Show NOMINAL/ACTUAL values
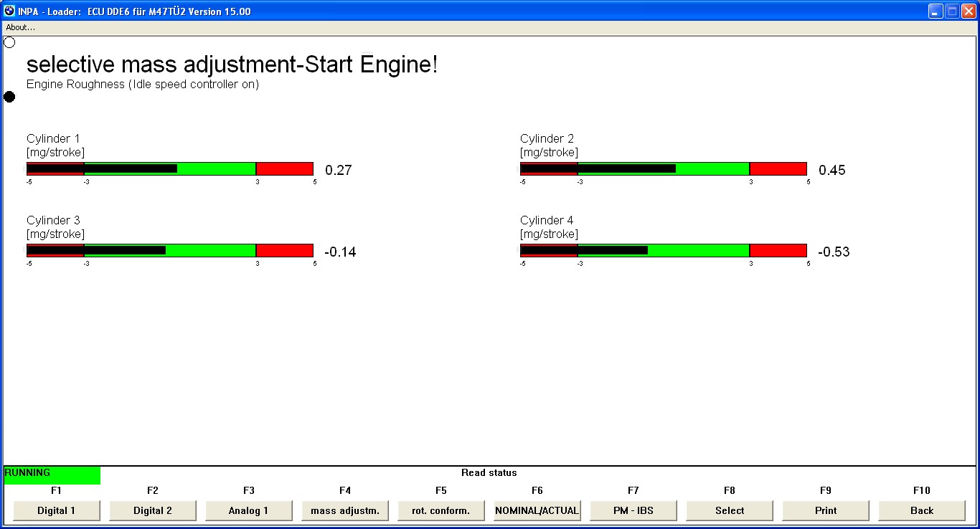 537,510
